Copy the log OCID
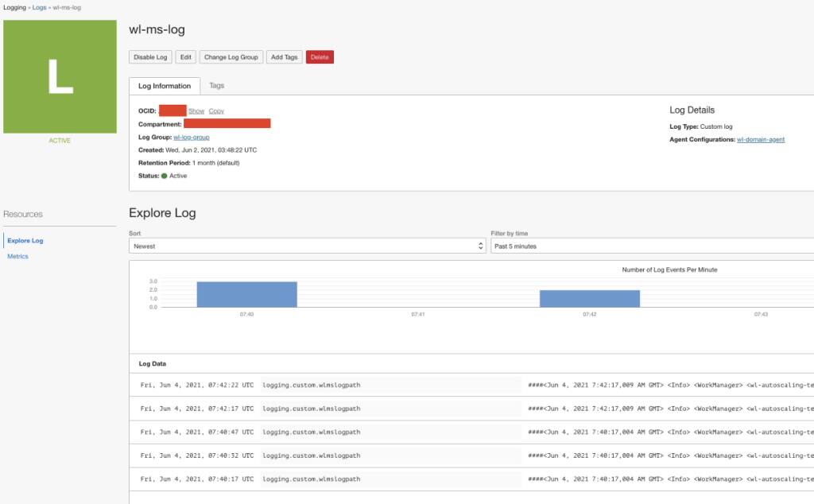This screenshot has height=504, width=814. point(215,110)
